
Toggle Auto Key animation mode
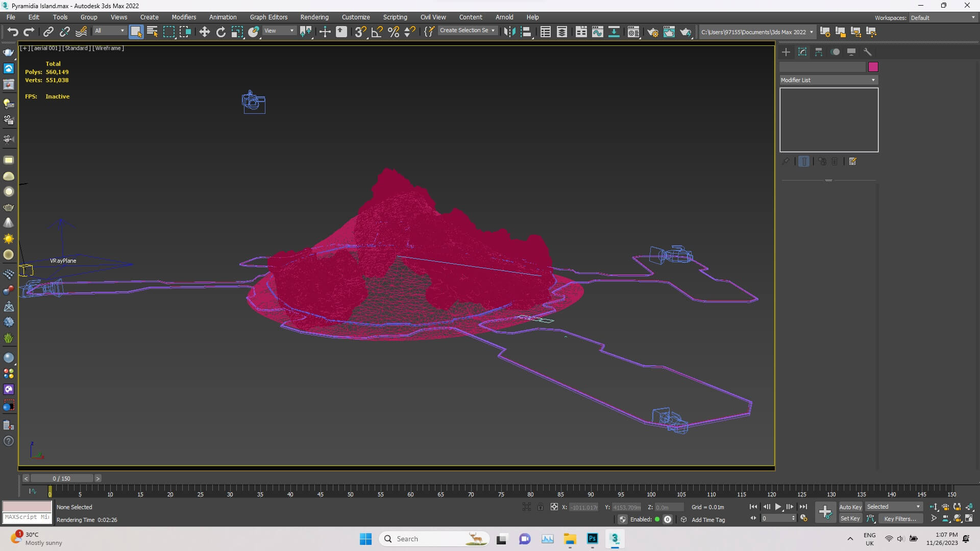click(850, 507)
